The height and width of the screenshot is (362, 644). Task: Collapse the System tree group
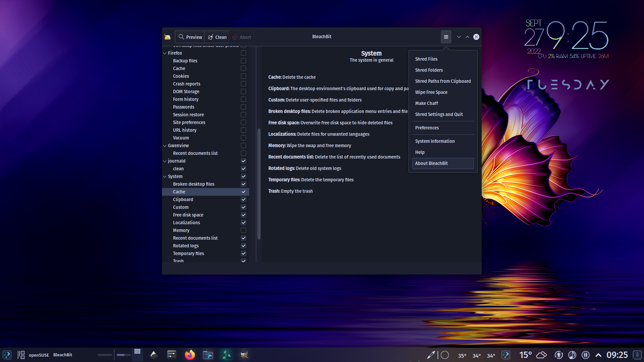(x=165, y=176)
